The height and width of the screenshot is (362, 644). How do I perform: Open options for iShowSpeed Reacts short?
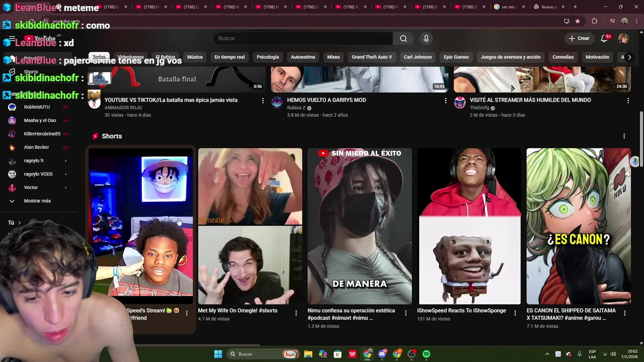click(515, 313)
